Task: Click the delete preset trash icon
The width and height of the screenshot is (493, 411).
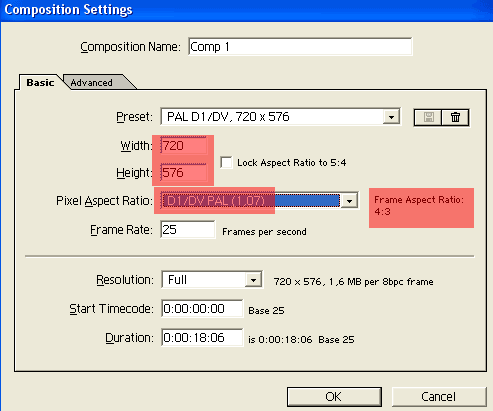Action: 455,117
